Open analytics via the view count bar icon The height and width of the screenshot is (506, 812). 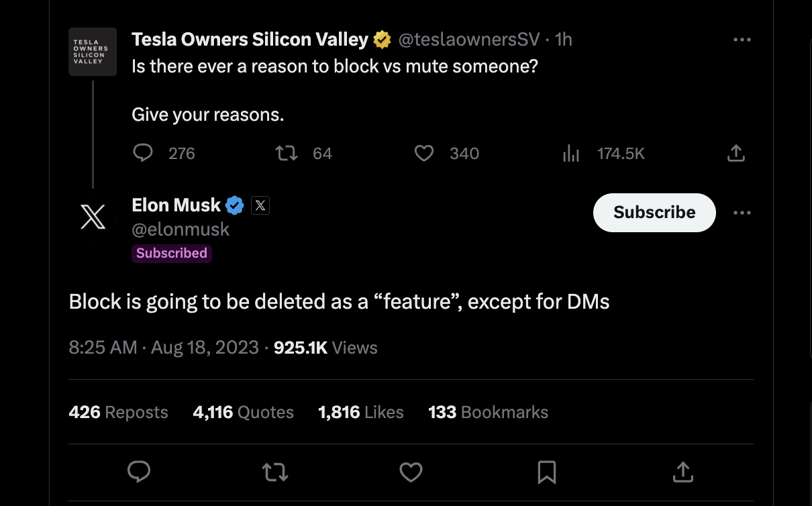click(x=571, y=153)
